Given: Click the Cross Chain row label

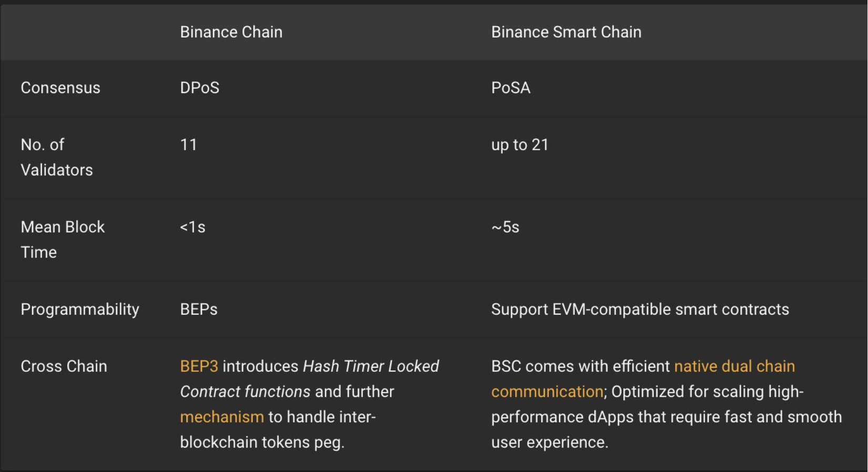Looking at the screenshot, I should pos(64,366).
